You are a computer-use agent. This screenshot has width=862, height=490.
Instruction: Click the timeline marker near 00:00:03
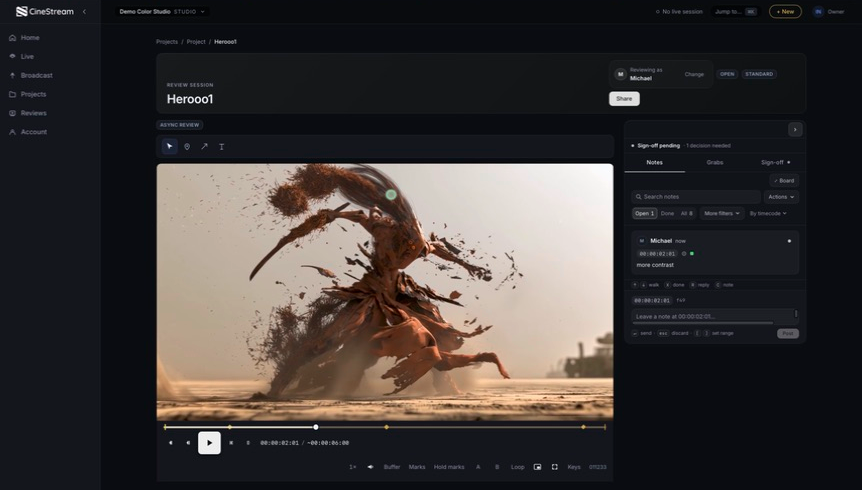(386, 427)
